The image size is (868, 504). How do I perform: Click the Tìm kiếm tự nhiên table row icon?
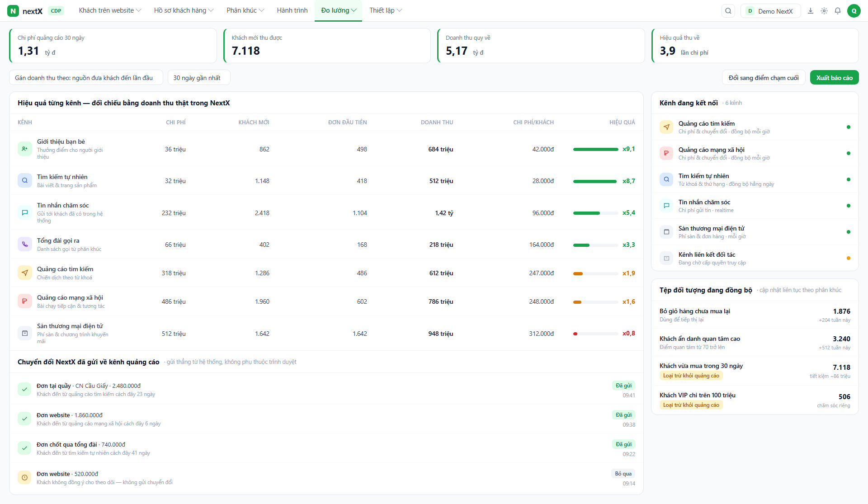(25, 180)
